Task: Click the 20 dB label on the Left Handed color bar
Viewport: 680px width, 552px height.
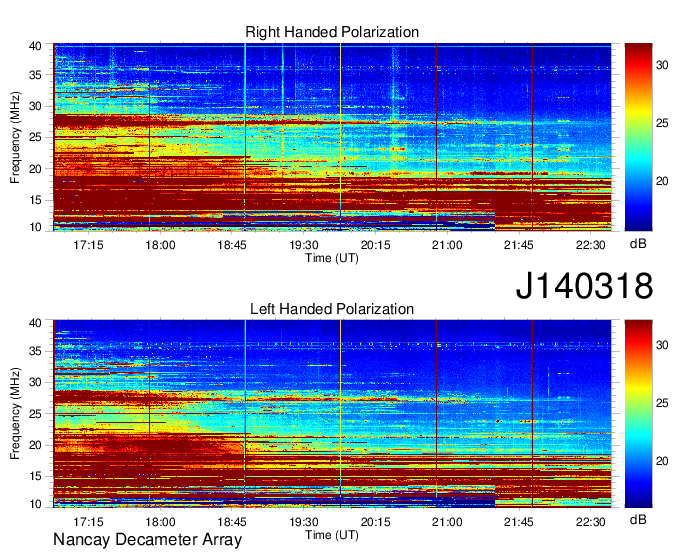Action: tap(662, 461)
